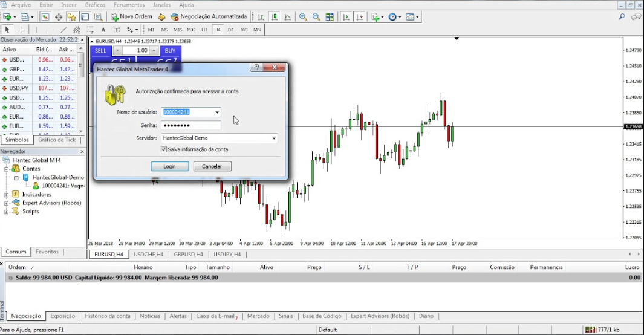Toggle the M15 timeframe button

point(177,30)
